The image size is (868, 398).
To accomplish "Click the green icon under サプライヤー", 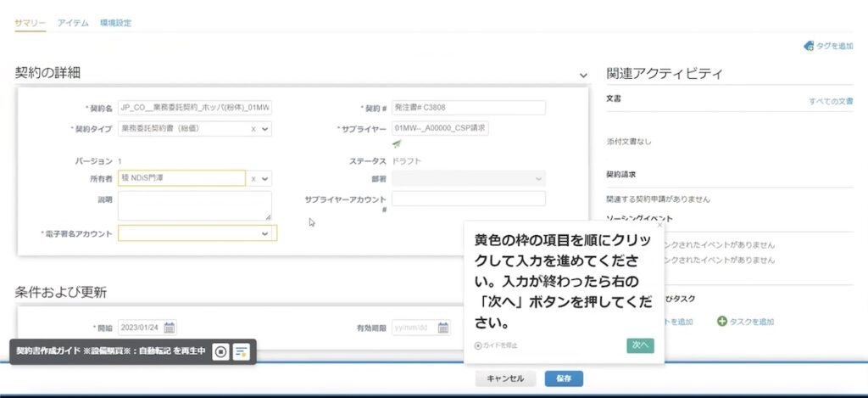I will pos(397,143).
